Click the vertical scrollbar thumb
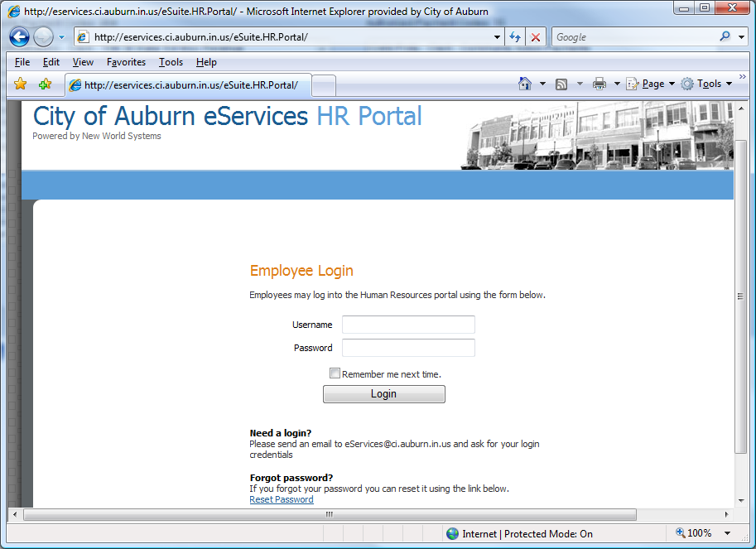The height and width of the screenshot is (549, 756). (x=740, y=296)
